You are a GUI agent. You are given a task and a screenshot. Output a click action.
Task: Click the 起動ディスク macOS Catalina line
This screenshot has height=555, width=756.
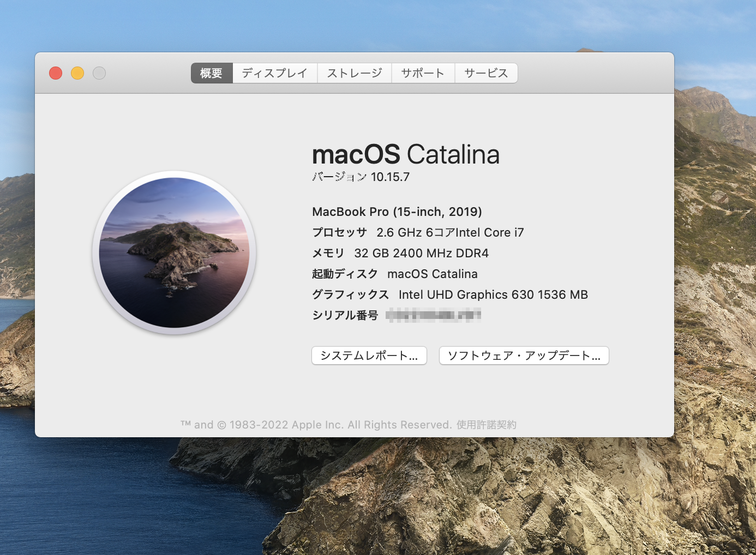pyautogui.click(x=394, y=274)
